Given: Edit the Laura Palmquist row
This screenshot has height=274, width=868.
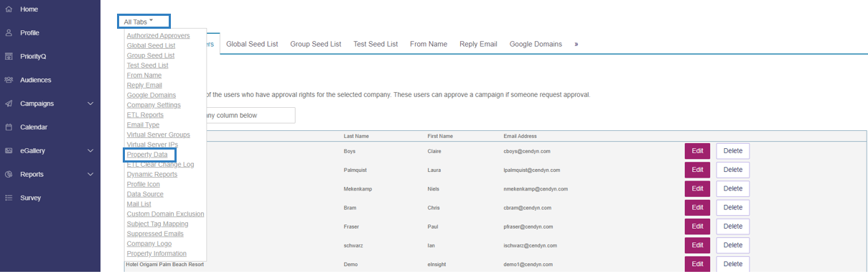Looking at the screenshot, I should (x=697, y=170).
